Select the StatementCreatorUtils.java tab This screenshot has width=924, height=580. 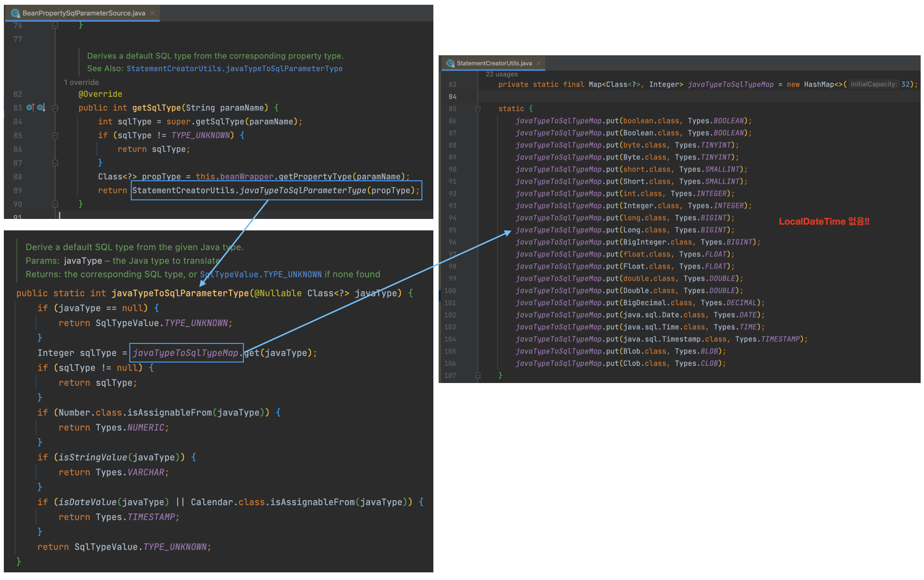tap(494, 63)
